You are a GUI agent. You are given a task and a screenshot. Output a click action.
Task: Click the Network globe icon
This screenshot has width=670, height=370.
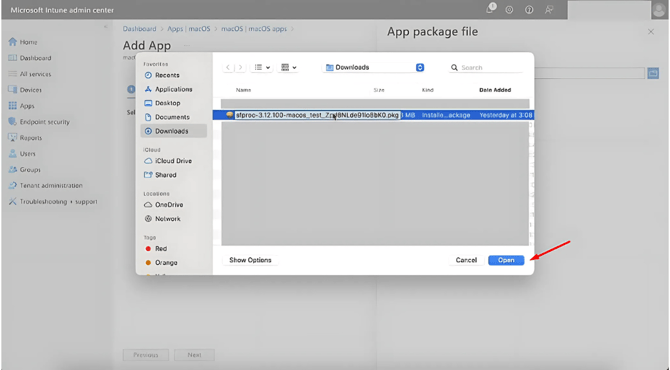(x=148, y=219)
